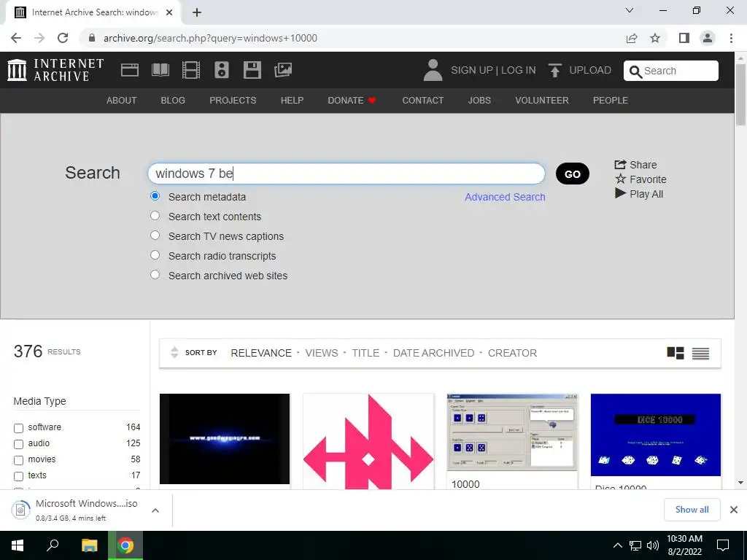747x560 pixels.
Task: Sort results by VIEWS
Action: 322,353
